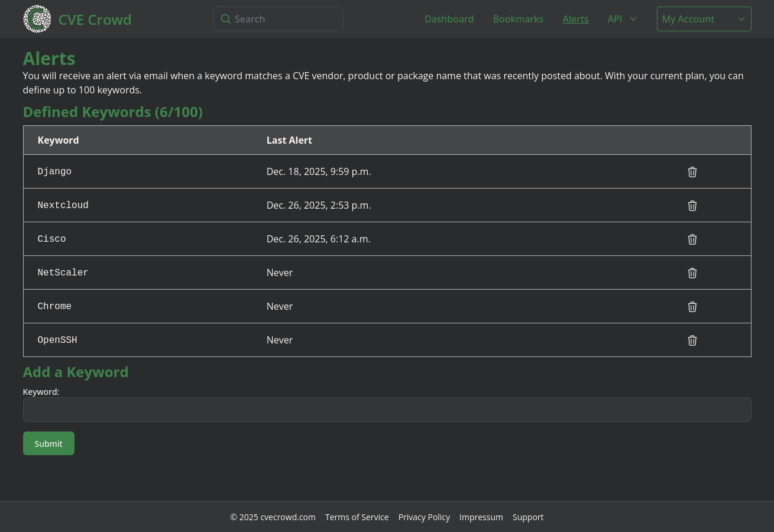Delete the Django keyword with trash icon
774x532 pixels.
pyautogui.click(x=692, y=172)
